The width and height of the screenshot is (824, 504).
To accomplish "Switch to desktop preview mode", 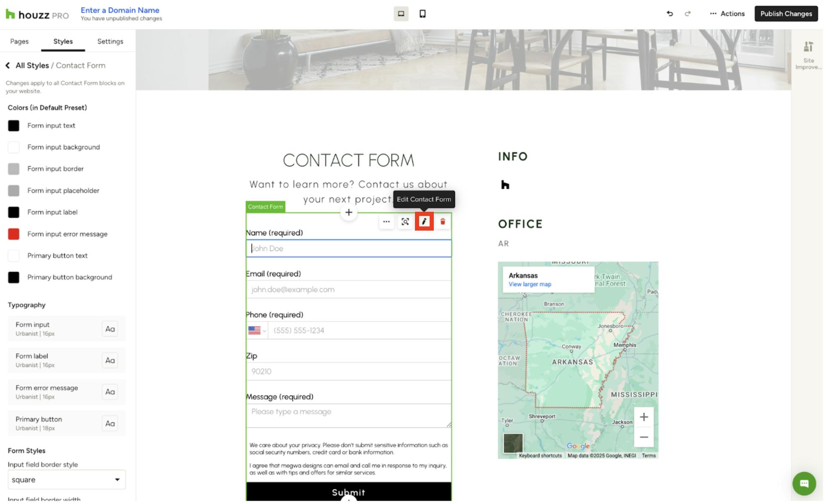I will click(401, 13).
